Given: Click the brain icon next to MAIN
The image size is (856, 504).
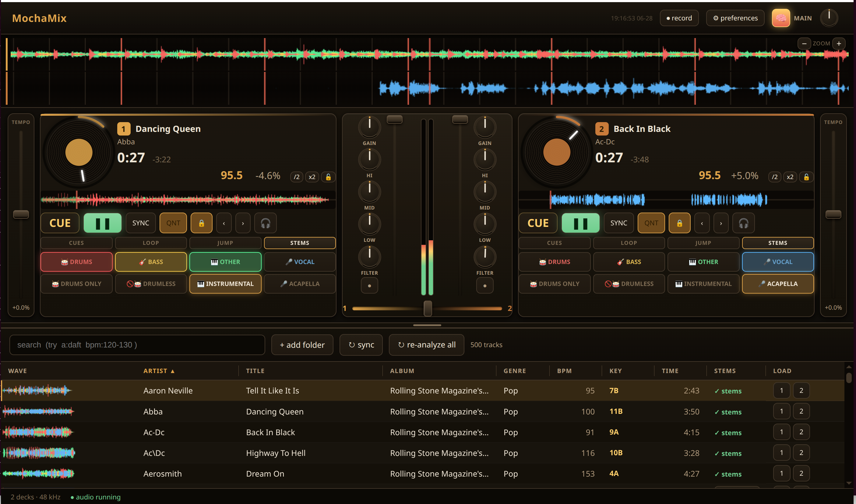Looking at the screenshot, I should point(780,18).
